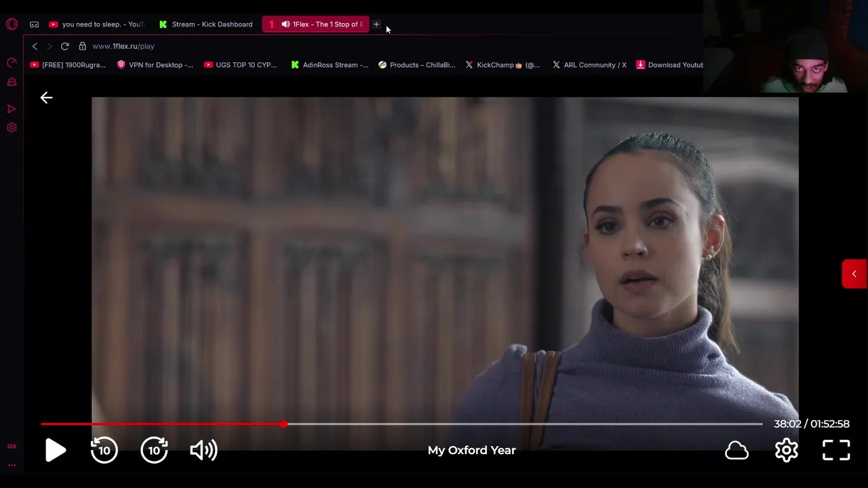This screenshot has width=868, height=488.
Task: Open sidebar settings gear icon
Action: [12, 127]
